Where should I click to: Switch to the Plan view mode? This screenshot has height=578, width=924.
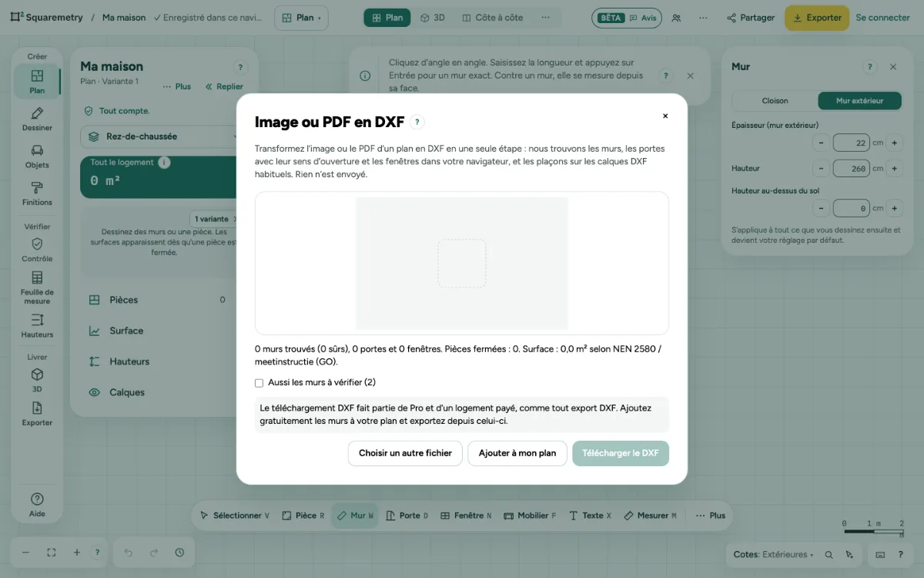tap(387, 18)
